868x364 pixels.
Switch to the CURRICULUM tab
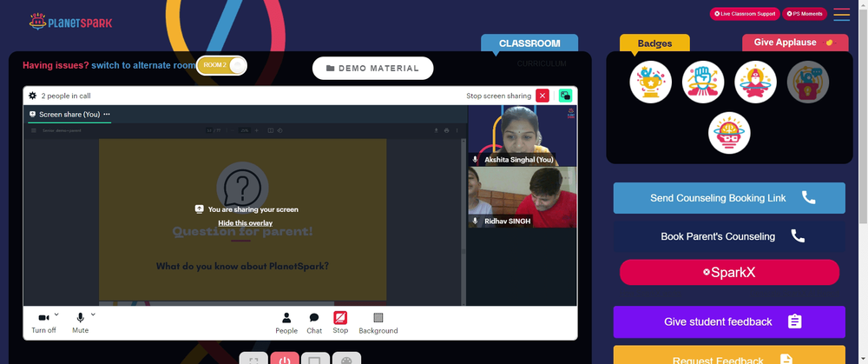point(542,63)
